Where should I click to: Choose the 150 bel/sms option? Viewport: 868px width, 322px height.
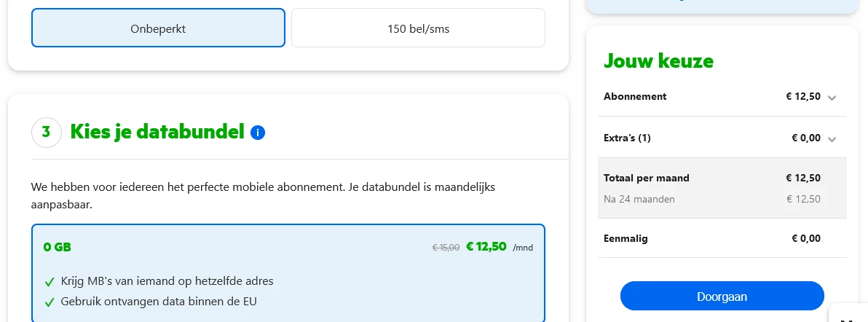click(x=418, y=28)
